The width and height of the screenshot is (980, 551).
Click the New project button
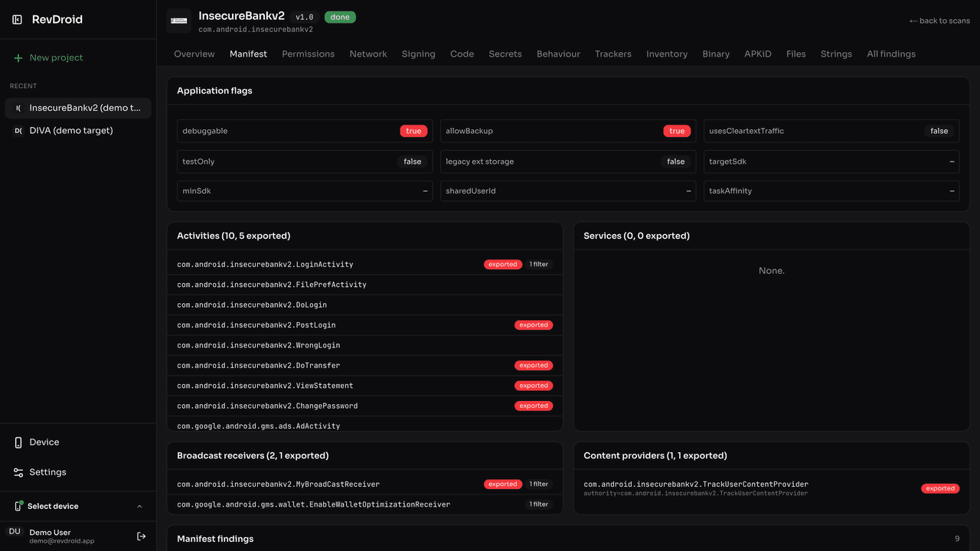(78, 58)
